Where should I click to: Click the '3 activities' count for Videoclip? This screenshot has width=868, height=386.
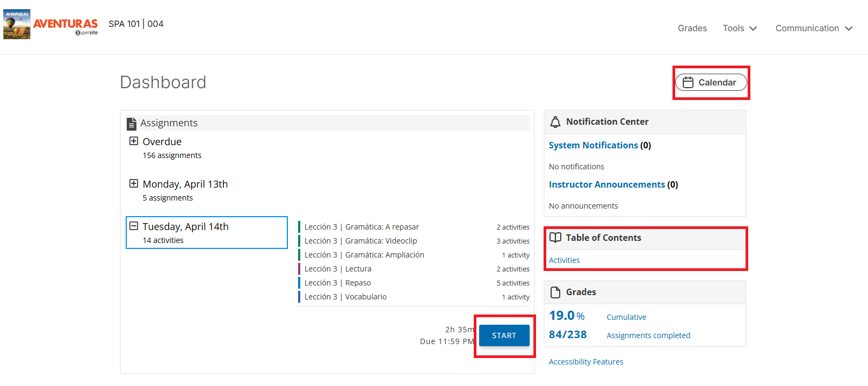513,241
